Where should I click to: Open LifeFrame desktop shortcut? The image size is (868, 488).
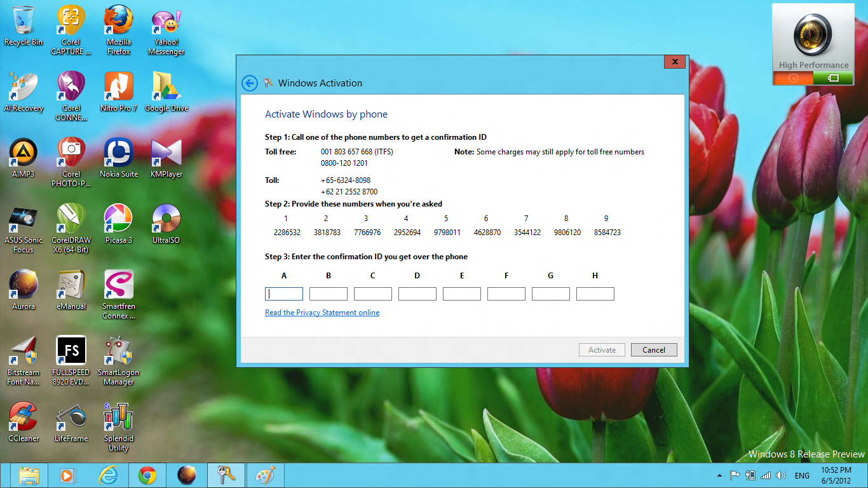click(71, 423)
